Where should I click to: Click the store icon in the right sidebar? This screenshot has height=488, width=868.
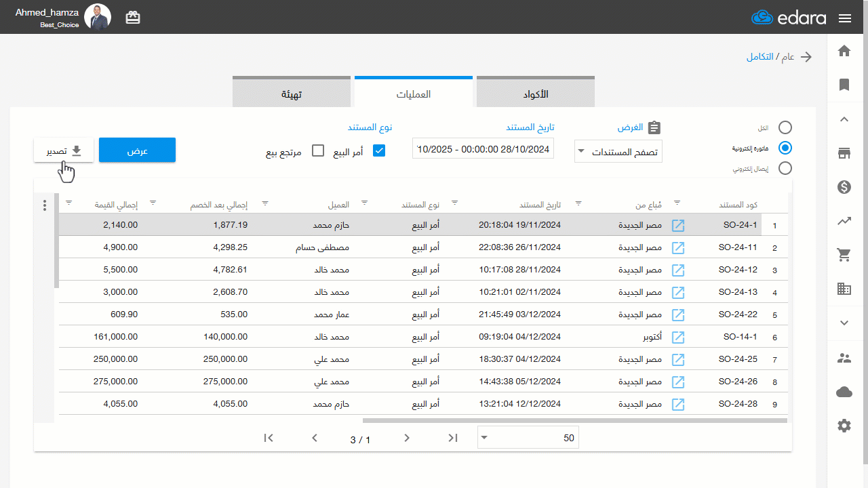pyautogui.click(x=844, y=152)
